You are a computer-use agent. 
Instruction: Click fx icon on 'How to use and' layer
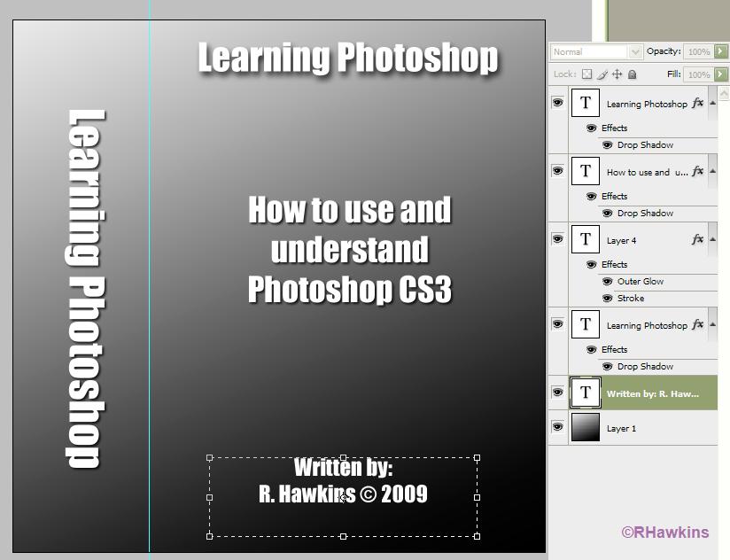697,171
